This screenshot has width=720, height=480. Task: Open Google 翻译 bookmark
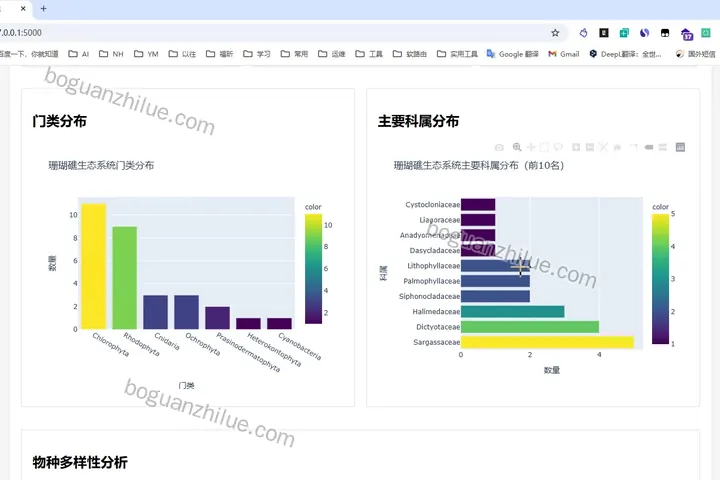click(512, 54)
